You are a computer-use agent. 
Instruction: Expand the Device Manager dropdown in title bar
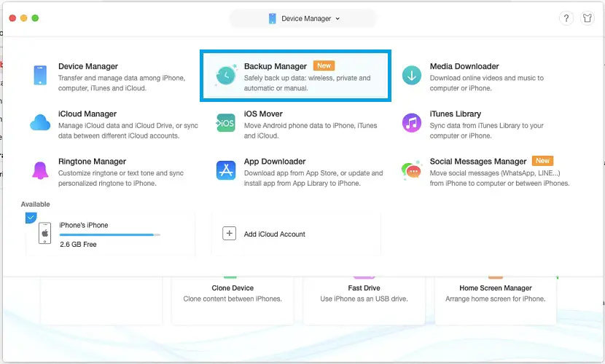tap(303, 18)
